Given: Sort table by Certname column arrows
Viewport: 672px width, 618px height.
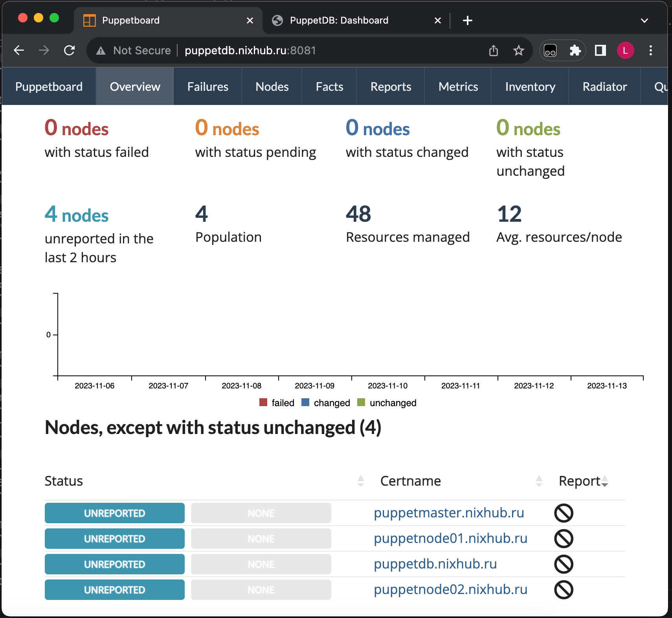Looking at the screenshot, I should coord(539,481).
